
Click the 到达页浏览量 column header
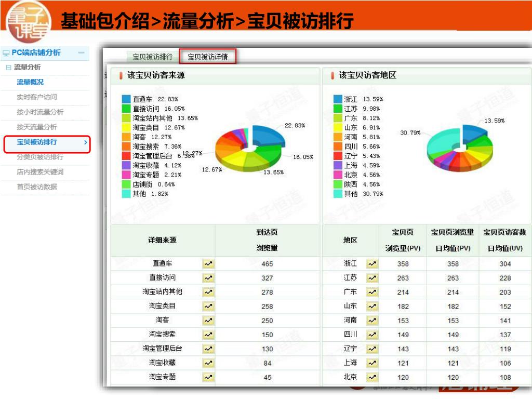(x=267, y=240)
